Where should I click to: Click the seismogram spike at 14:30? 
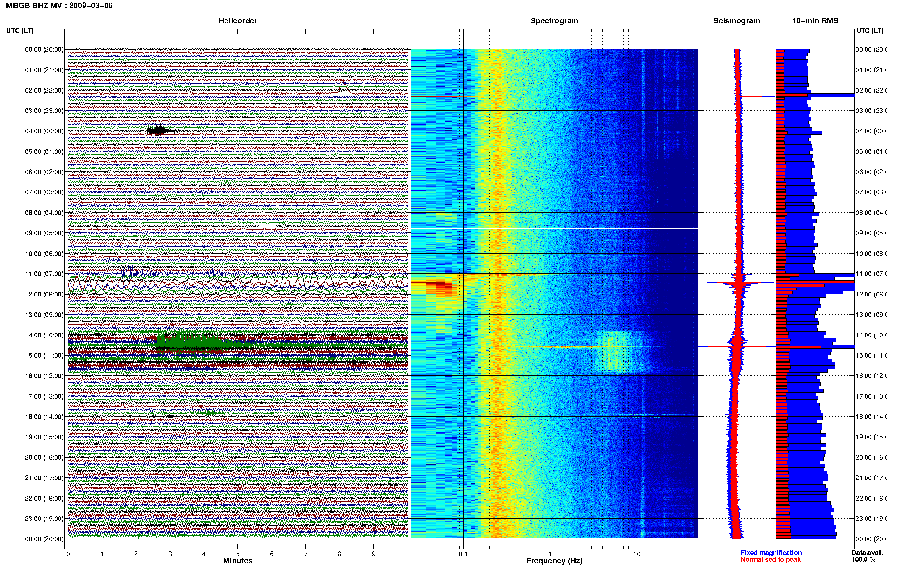[737, 346]
